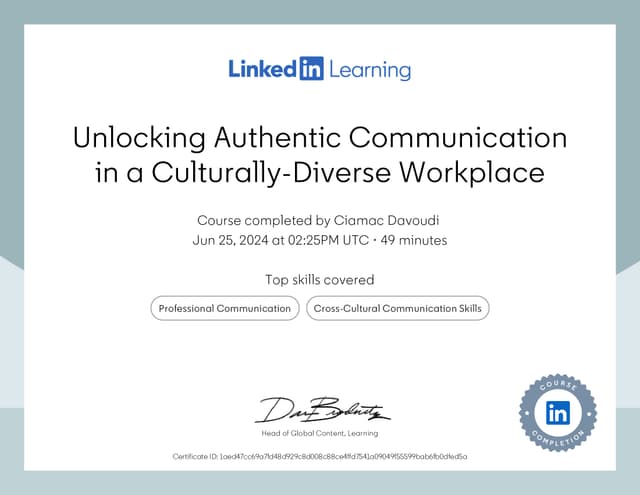The height and width of the screenshot is (495, 640).
Task: Click the Course Completion badge seal
Action: [x=558, y=413]
